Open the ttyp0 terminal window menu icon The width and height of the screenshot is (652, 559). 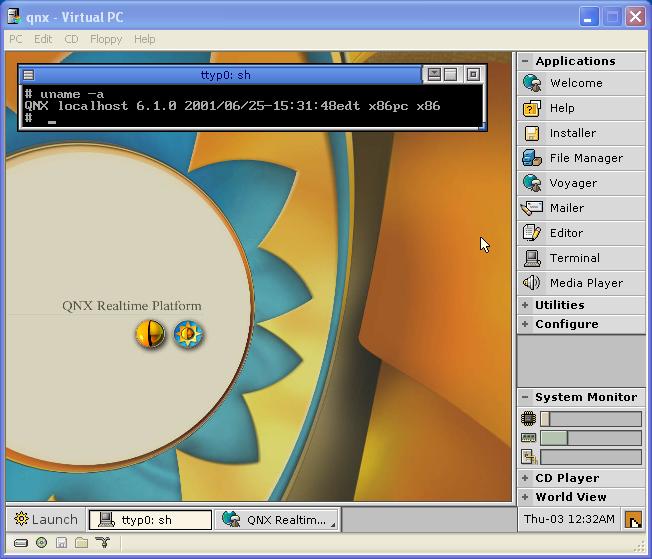click(x=28, y=75)
